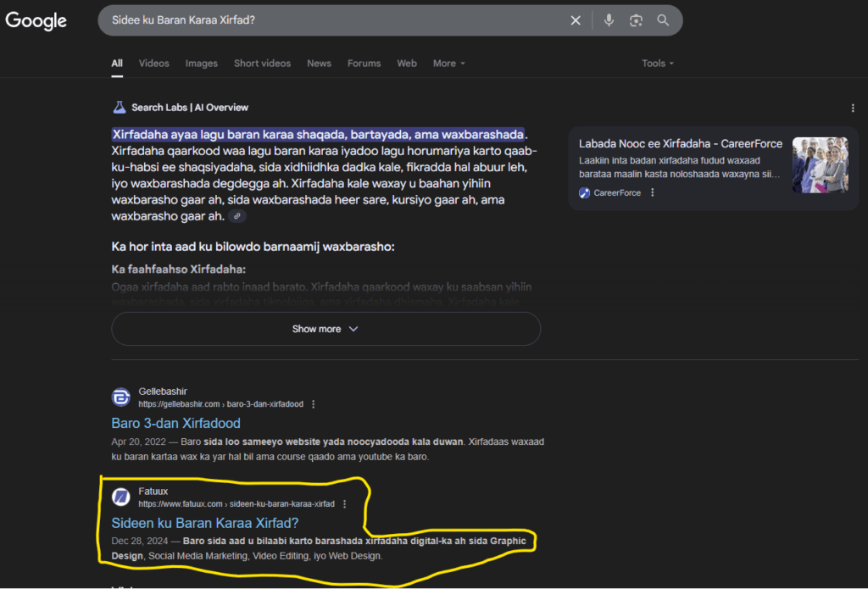Open the Tools dropdown
Image resolution: width=868 pixels, height=589 pixels.
click(x=658, y=63)
